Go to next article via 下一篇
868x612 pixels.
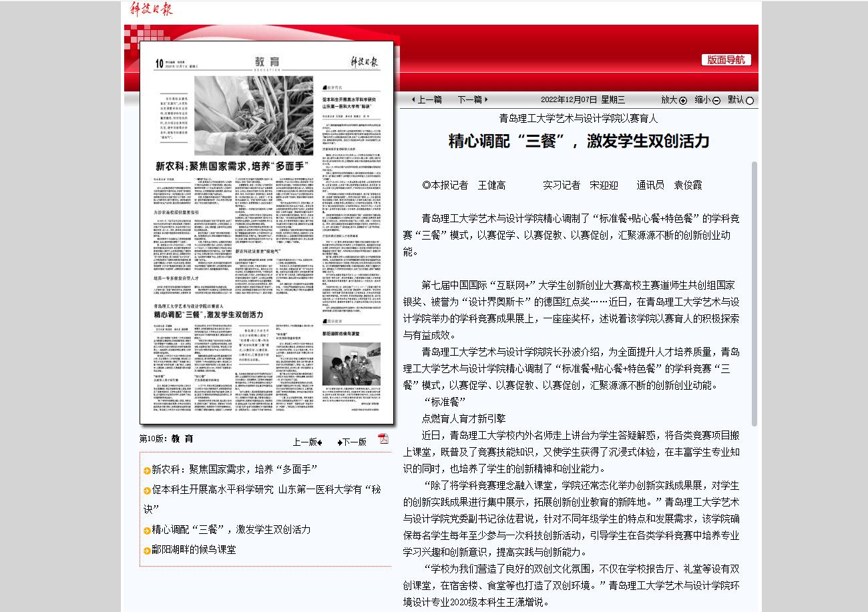coord(473,99)
